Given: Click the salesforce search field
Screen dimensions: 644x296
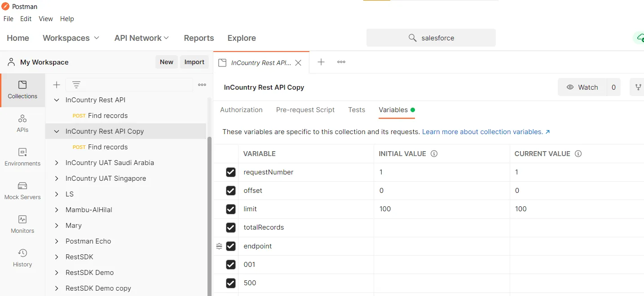Looking at the screenshot, I should click(431, 38).
